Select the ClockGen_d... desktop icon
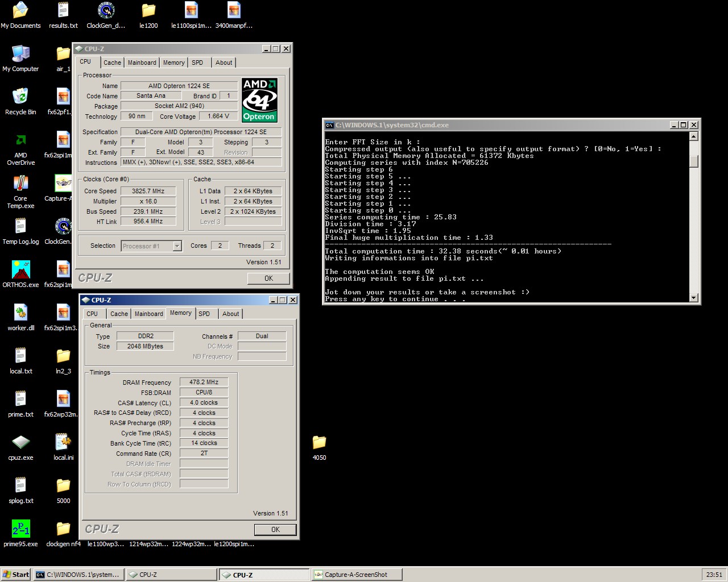The height and width of the screenshot is (582, 728). coord(106,10)
